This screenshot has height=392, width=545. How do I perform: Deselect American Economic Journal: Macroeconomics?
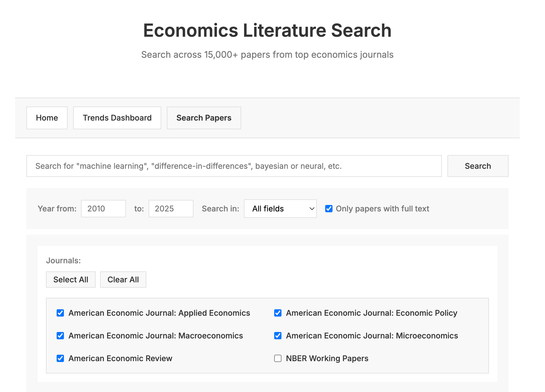[60, 336]
